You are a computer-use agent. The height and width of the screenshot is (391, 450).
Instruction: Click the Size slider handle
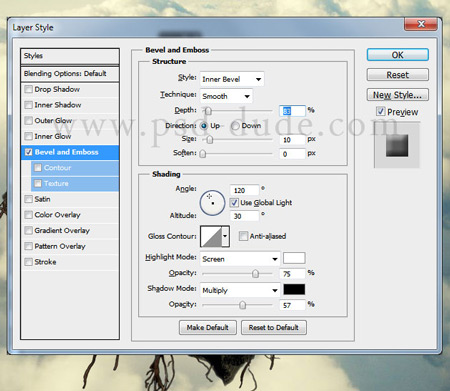tap(210, 140)
